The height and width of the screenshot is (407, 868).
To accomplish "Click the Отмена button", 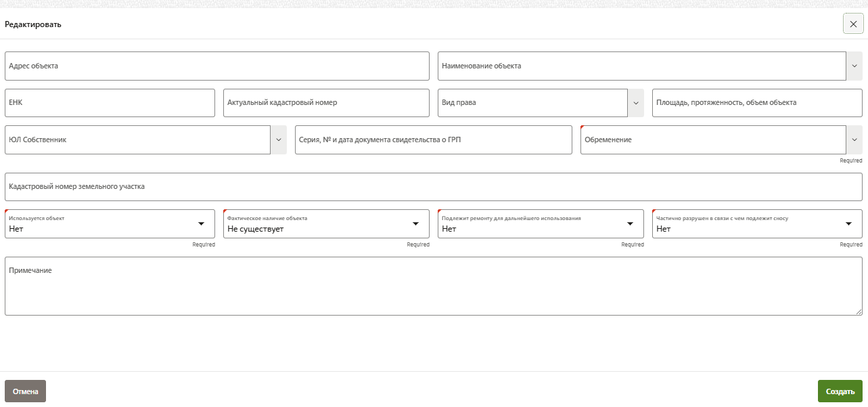I will 25,391.
